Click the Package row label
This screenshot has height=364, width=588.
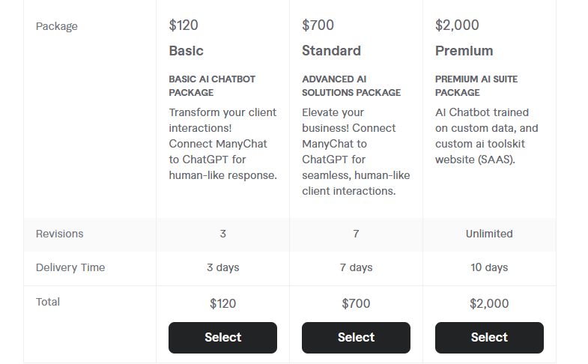57,26
